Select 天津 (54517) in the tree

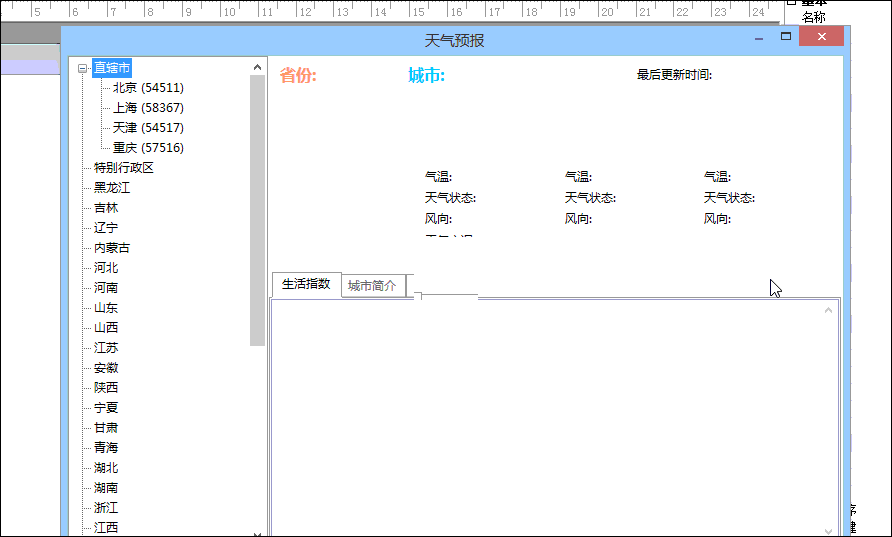148,127
